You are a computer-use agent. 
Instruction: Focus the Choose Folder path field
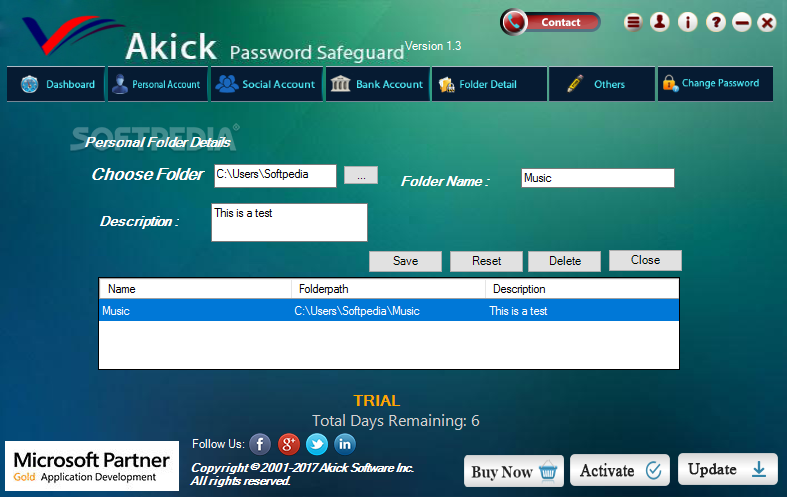pos(275,176)
